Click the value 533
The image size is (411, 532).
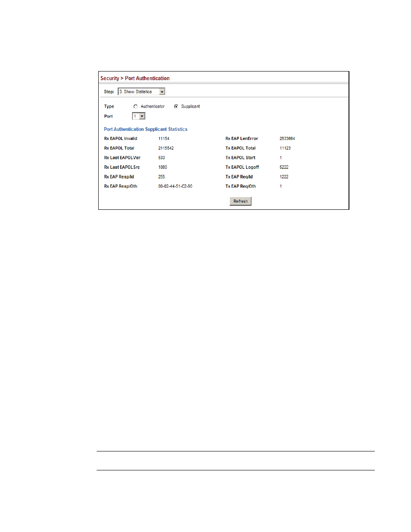(162, 158)
